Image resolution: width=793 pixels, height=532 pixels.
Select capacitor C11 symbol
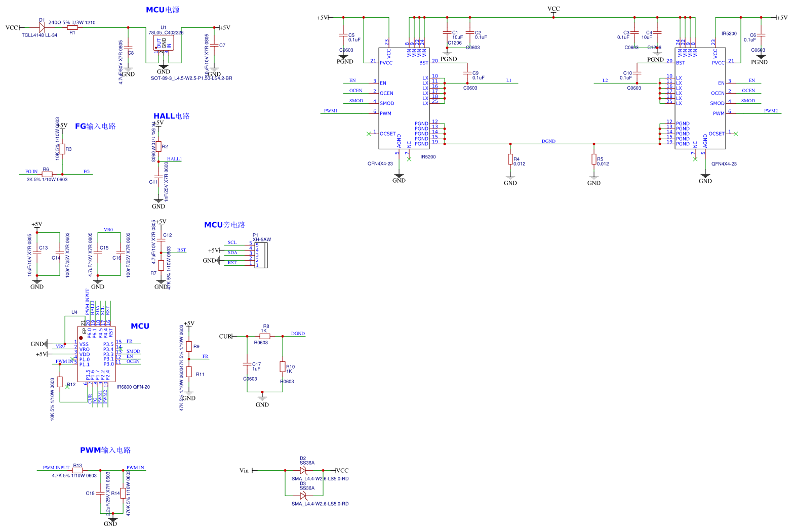[x=158, y=177]
